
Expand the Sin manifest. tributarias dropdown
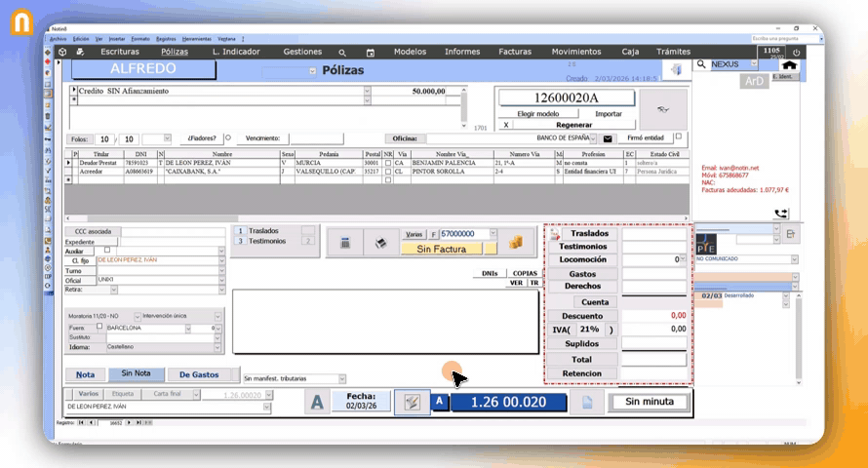point(341,378)
